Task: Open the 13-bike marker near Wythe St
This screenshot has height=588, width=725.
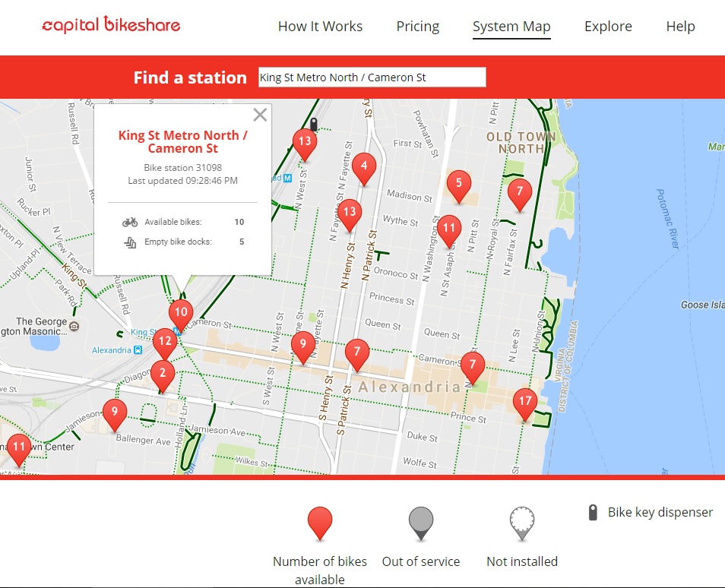Action: point(350,213)
